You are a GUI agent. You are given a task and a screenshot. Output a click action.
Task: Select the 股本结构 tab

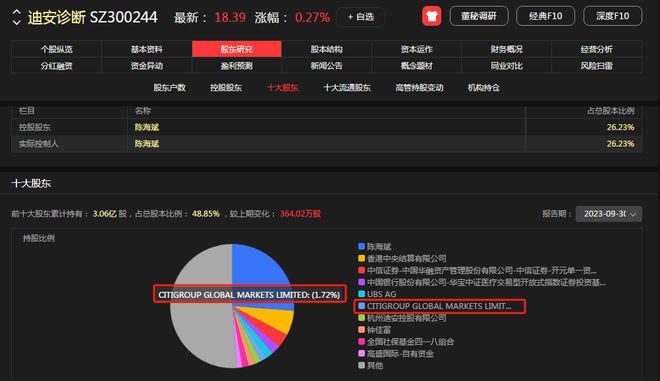coord(327,49)
